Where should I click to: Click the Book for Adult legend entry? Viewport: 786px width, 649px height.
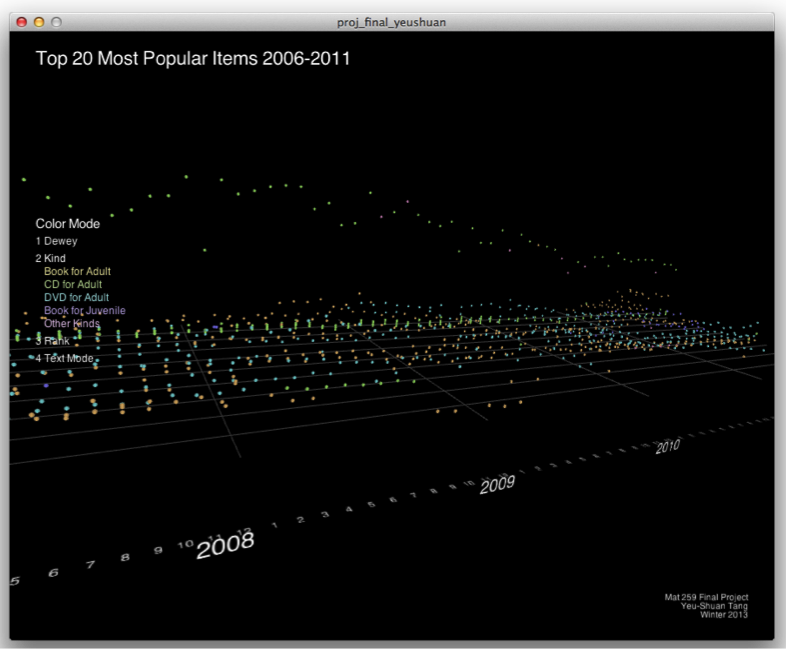pyautogui.click(x=77, y=271)
